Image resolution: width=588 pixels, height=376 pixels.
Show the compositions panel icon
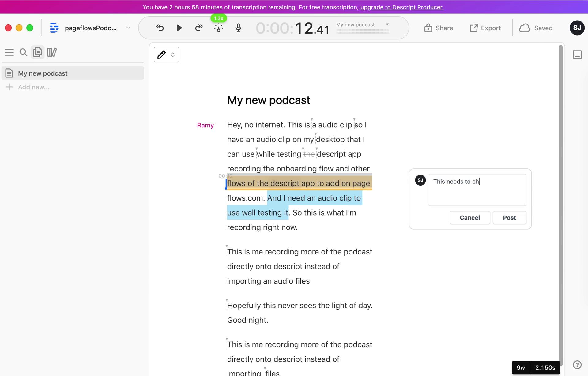(x=37, y=52)
